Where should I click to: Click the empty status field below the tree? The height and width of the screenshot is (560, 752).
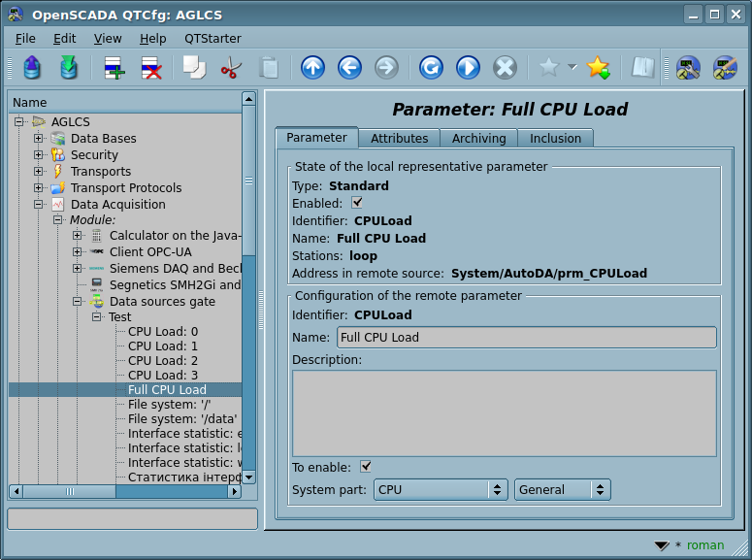coord(132,518)
